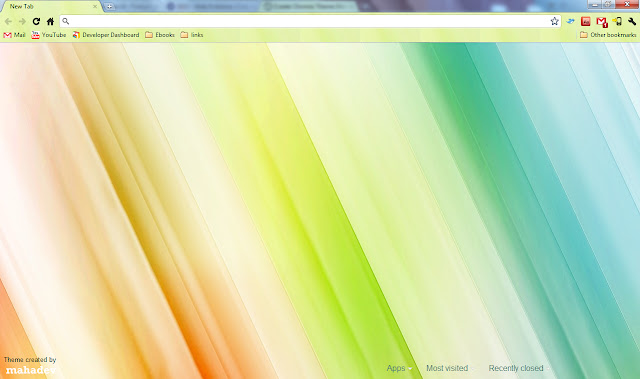
Task: Show the Recently closed section
Action: [x=516, y=368]
